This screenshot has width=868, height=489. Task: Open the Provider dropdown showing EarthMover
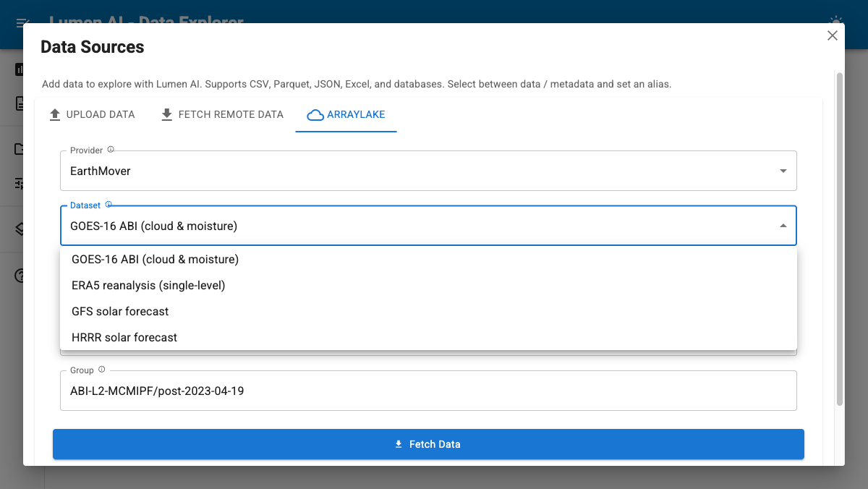pyautogui.click(x=428, y=171)
